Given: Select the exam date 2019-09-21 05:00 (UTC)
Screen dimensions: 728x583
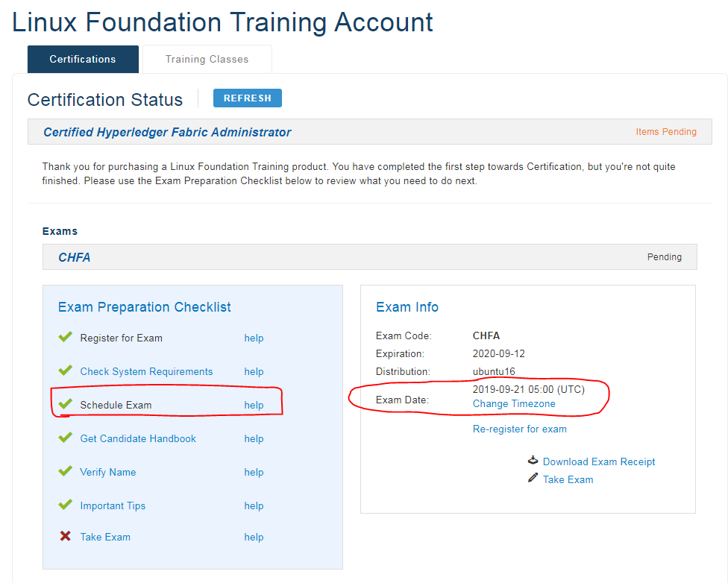Looking at the screenshot, I should click(x=529, y=389).
